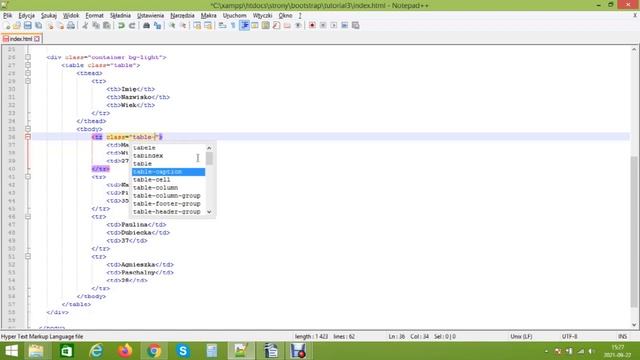Toggle word wrap toolbar icon
Viewport: 640px width, 360px height.
222,25
